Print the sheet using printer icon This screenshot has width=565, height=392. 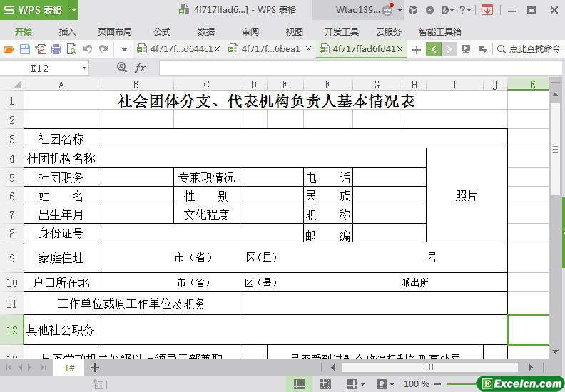click(x=56, y=49)
